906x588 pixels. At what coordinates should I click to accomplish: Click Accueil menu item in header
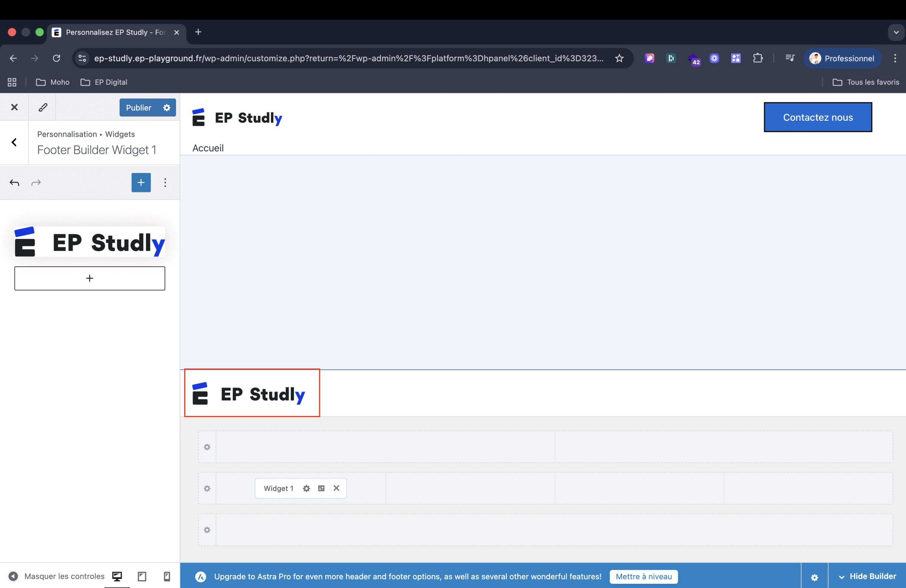click(x=208, y=148)
